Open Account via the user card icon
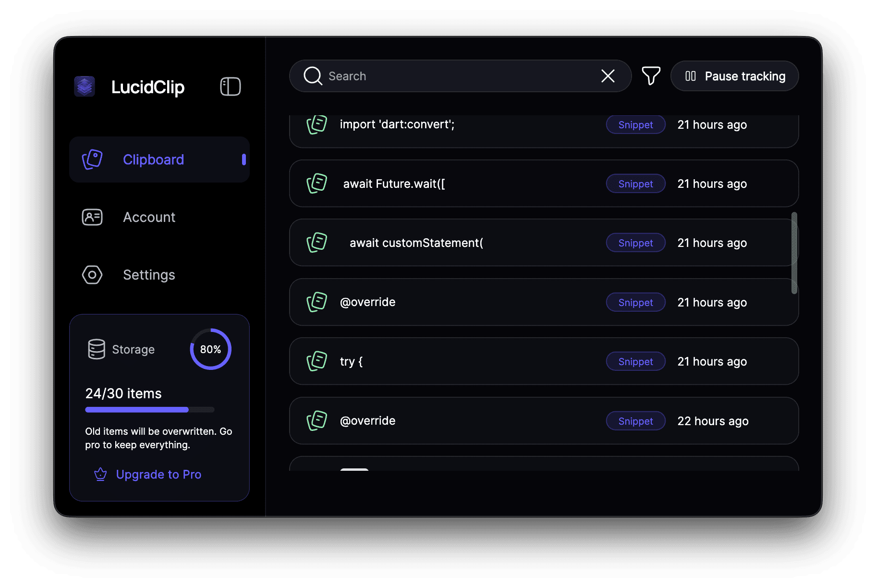The height and width of the screenshot is (588, 876). click(x=92, y=217)
